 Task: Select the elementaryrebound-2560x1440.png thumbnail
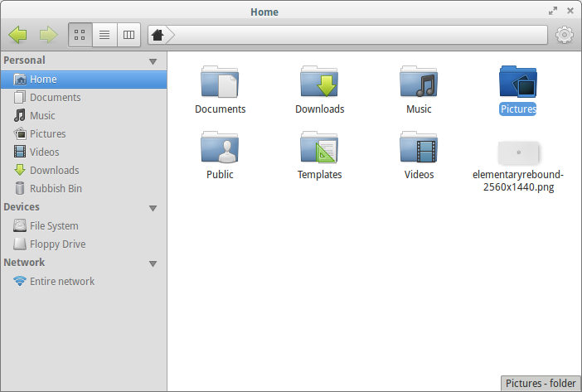pyautogui.click(x=518, y=153)
